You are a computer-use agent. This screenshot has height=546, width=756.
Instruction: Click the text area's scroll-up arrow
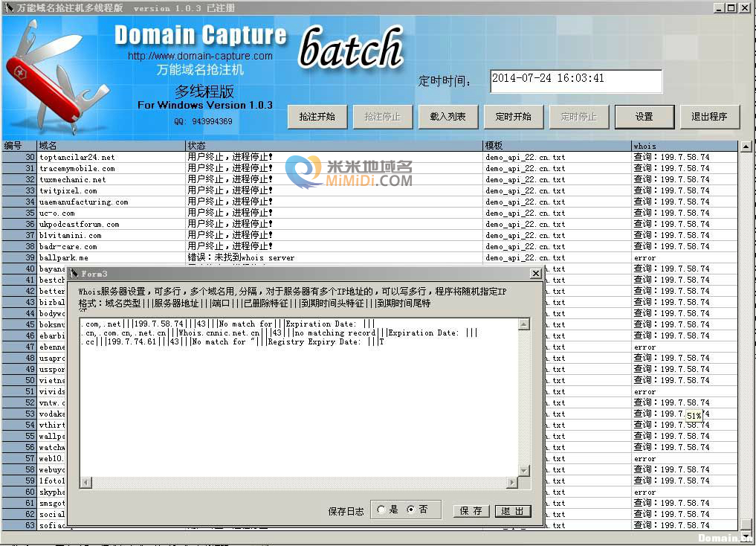coord(524,324)
